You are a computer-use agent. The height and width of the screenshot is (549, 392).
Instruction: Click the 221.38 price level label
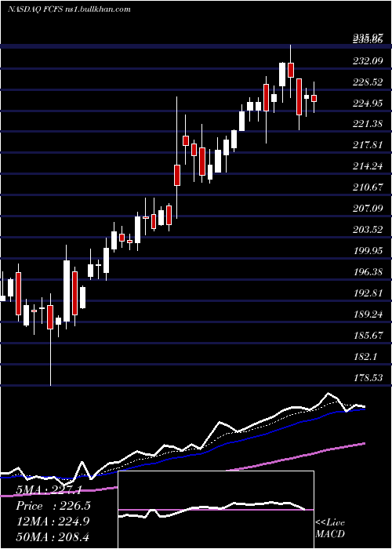368,124
